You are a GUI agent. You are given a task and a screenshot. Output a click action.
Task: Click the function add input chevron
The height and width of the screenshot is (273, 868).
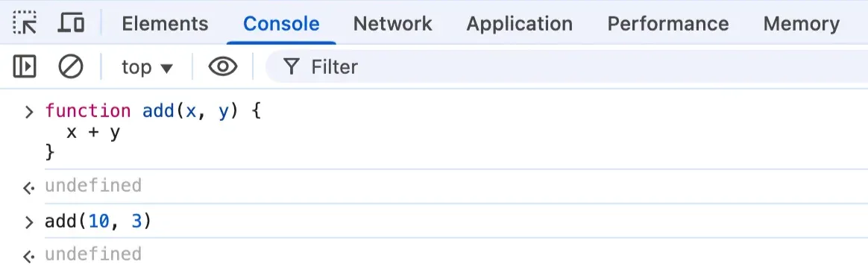[x=29, y=111]
